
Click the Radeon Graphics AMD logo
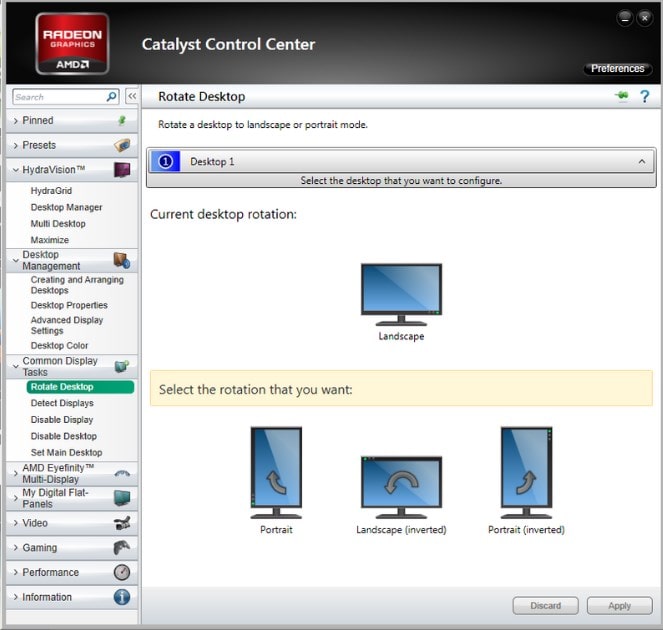72,44
